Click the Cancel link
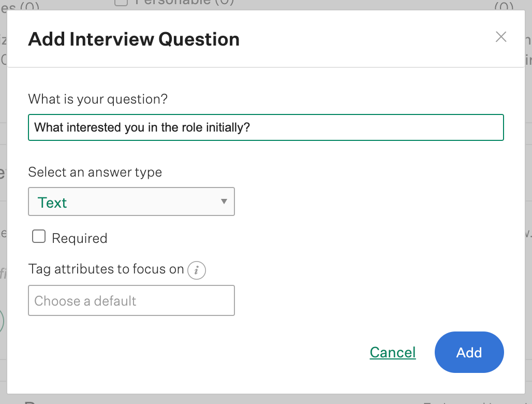This screenshot has height=404, width=532. (x=393, y=353)
